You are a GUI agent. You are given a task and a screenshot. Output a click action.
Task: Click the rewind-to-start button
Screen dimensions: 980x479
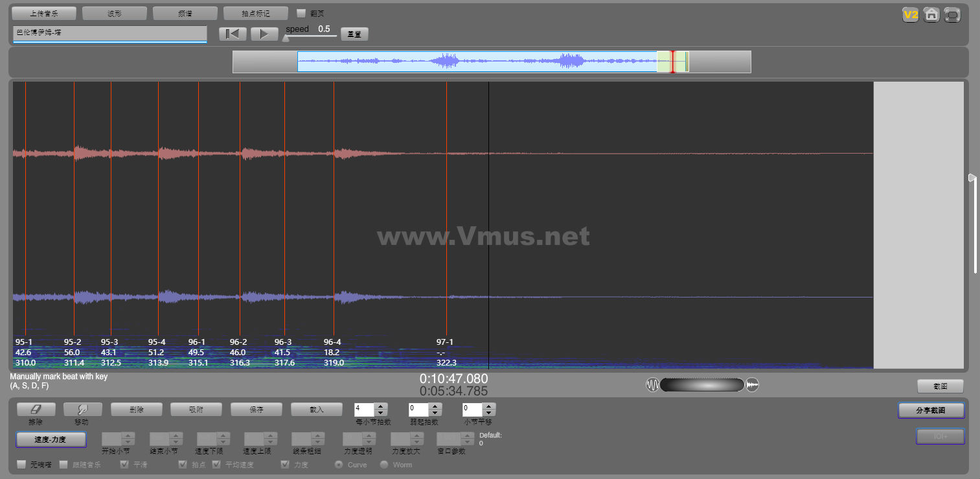pos(233,34)
